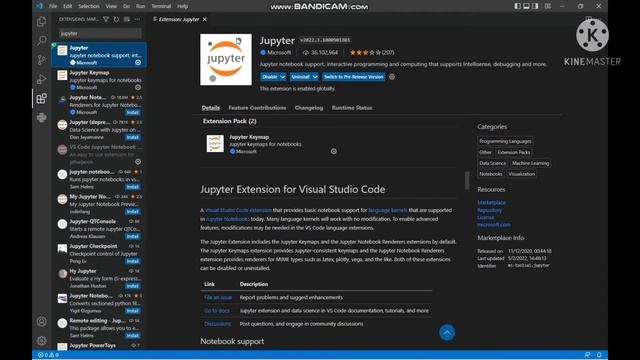Open the License resource link
The height and width of the screenshot is (360, 640).
(486, 218)
